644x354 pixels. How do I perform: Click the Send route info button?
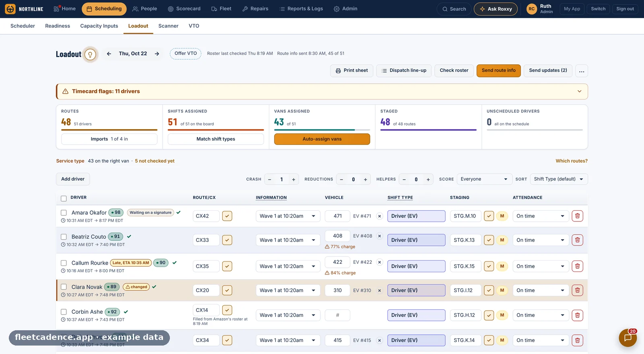(x=499, y=70)
